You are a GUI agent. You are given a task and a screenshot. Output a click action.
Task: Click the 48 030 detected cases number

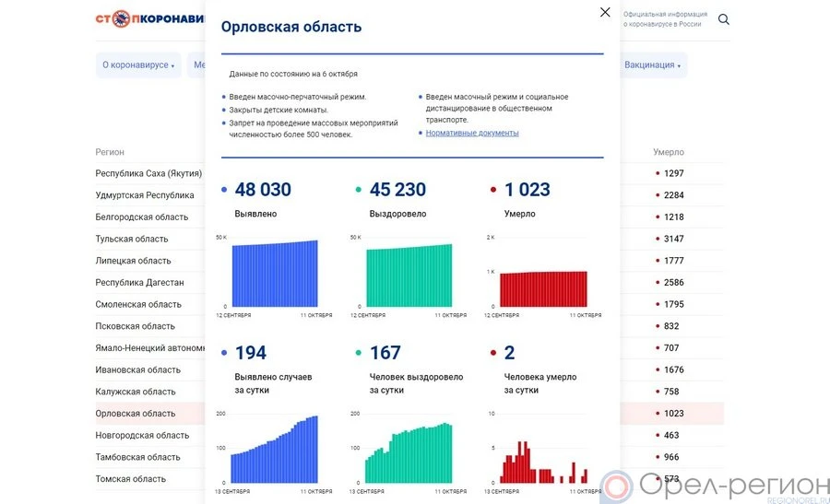(263, 190)
